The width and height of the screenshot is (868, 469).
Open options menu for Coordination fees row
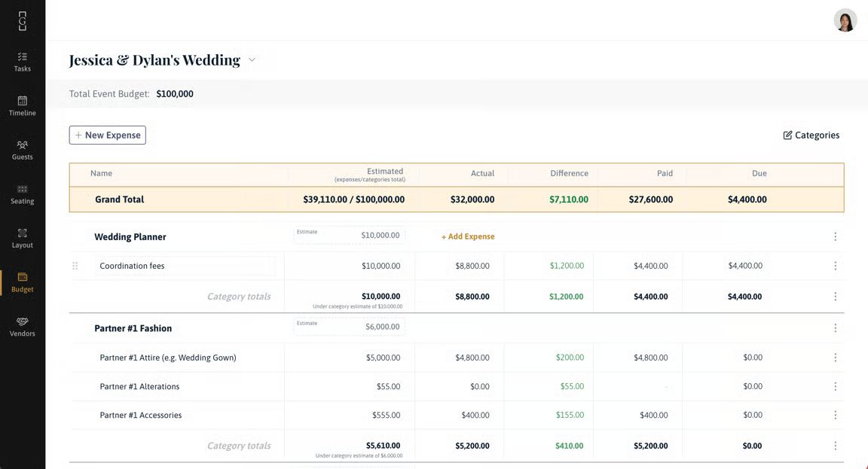(x=835, y=266)
